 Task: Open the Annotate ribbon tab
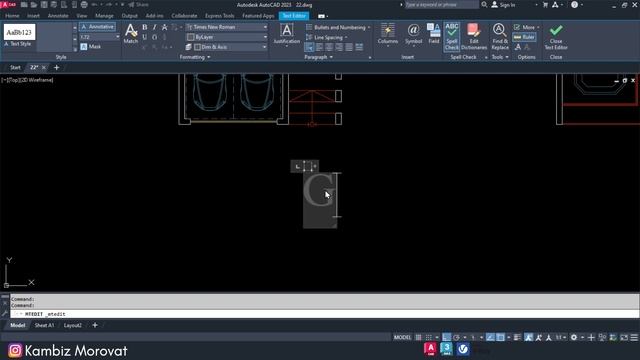pyautogui.click(x=58, y=16)
